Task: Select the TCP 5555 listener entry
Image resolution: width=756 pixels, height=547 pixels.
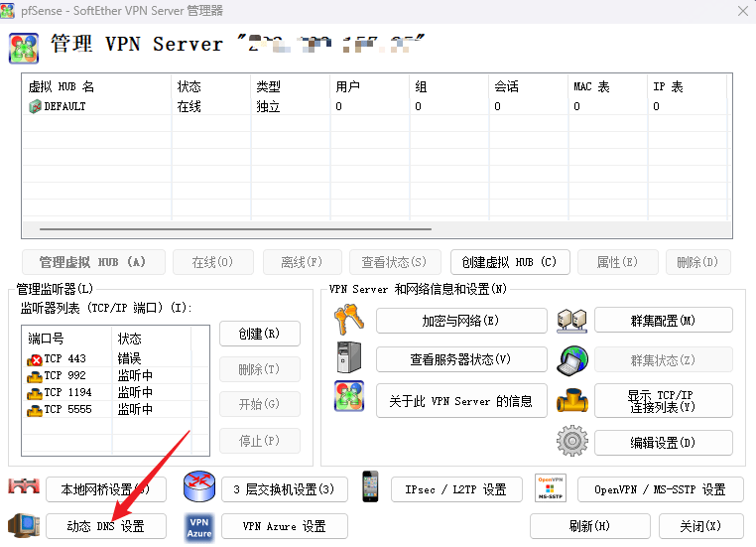Action: pyautogui.click(x=65, y=409)
